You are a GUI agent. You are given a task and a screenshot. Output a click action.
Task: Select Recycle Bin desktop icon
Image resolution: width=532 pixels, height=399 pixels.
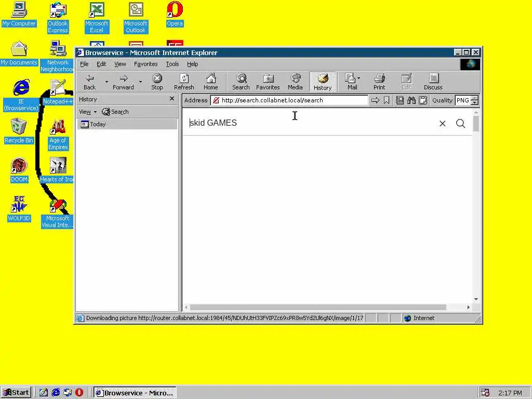pyautogui.click(x=19, y=131)
